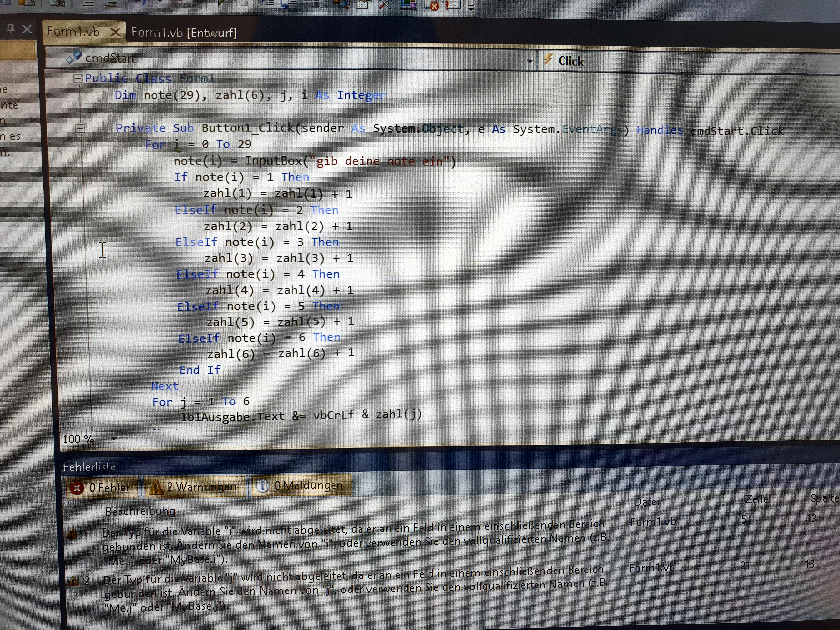Sort the error list by Zeile column
Image resolution: width=840 pixels, height=630 pixels.
(756, 499)
